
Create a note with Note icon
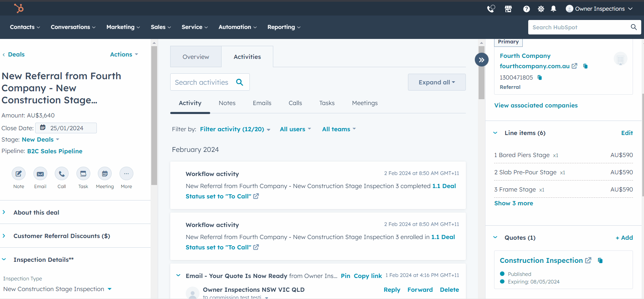19,174
